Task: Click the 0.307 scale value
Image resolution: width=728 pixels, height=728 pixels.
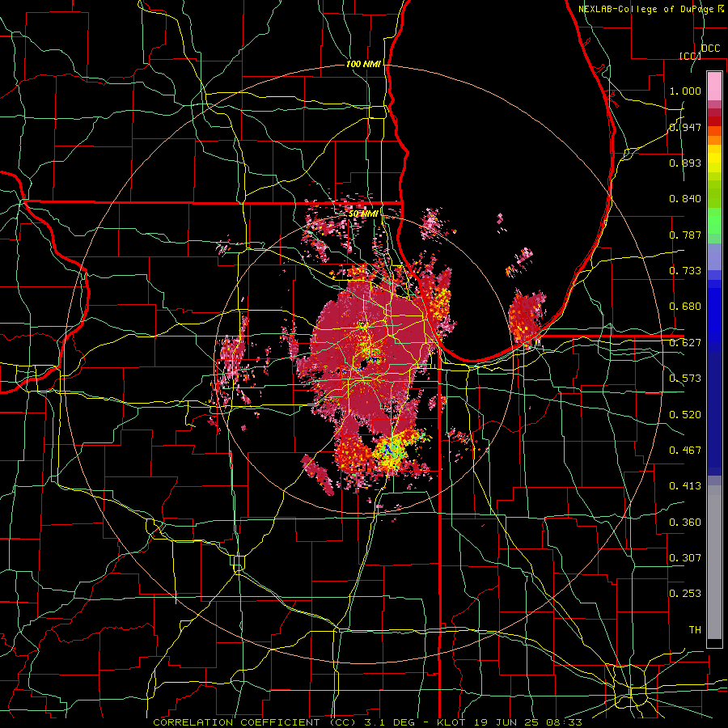Action: coord(685,558)
